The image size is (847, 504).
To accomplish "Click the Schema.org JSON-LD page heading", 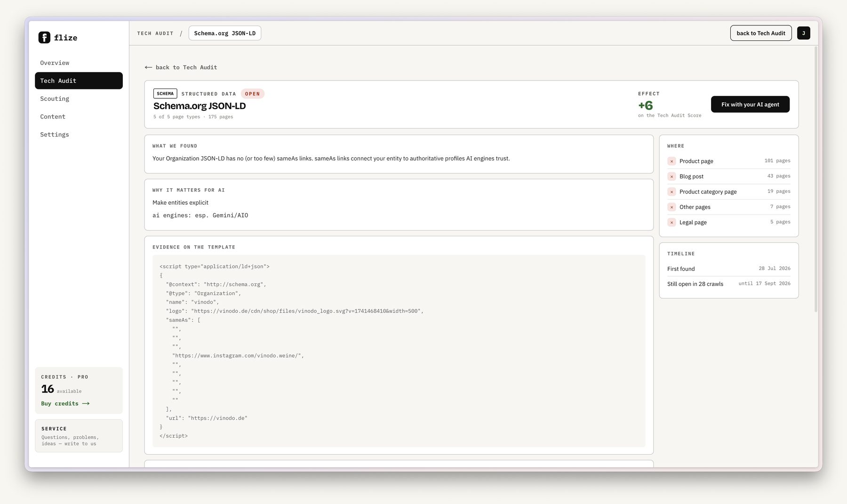I will point(200,106).
